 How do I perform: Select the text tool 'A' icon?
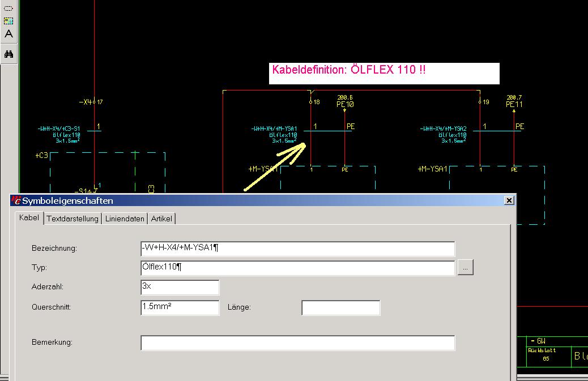point(8,34)
